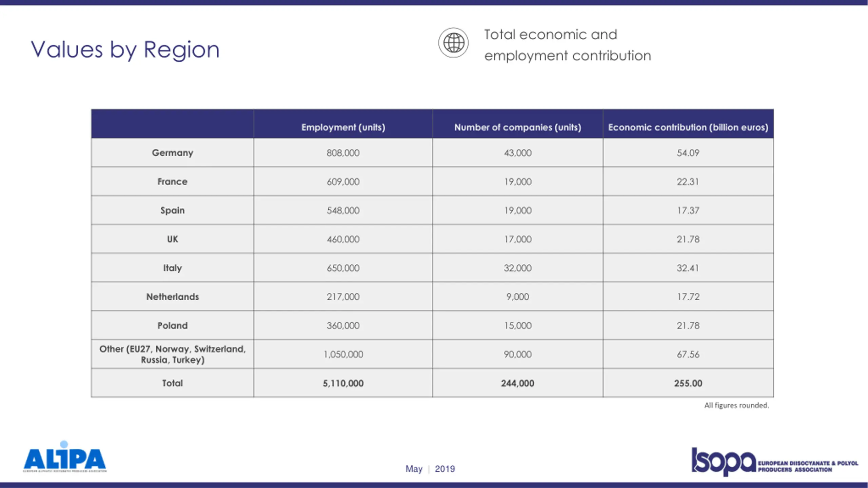The width and height of the screenshot is (868, 488).
Task: Click the ISOPA logo
Action: pyautogui.click(x=775, y=462)
